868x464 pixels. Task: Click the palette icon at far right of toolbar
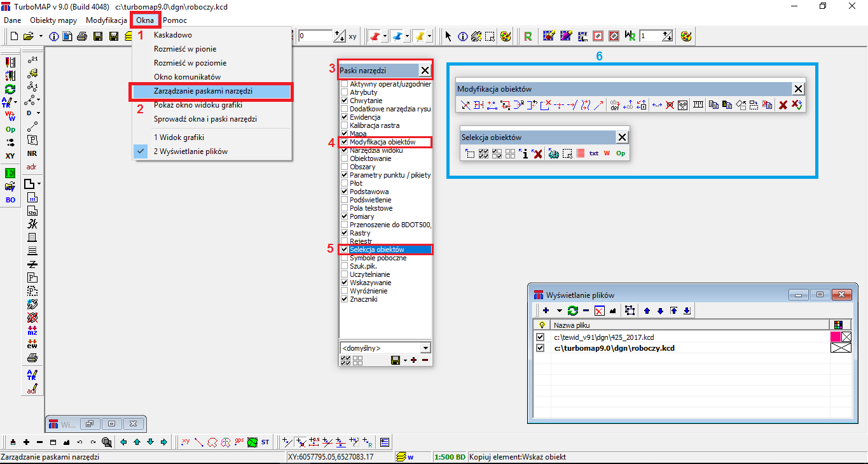click(685, 36)
